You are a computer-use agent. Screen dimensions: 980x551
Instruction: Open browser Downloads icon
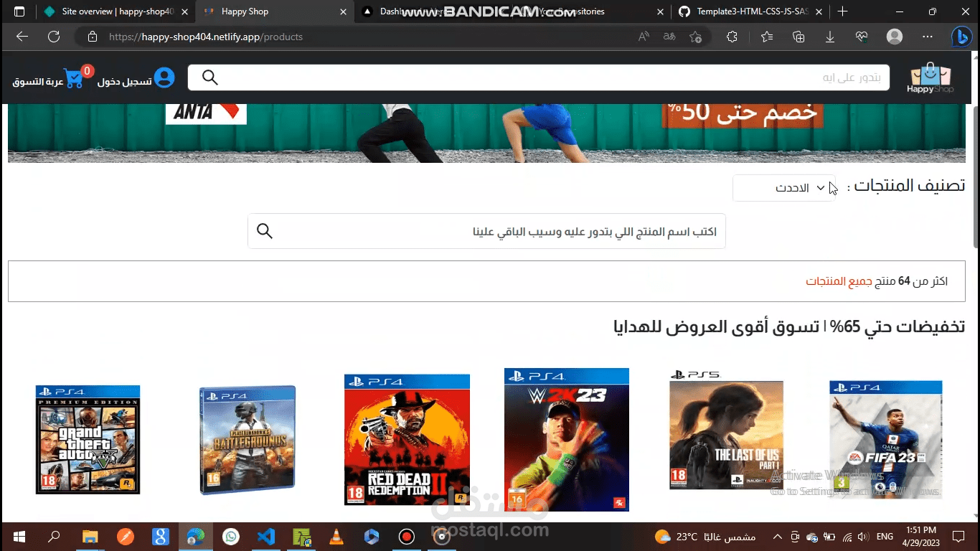830,37
